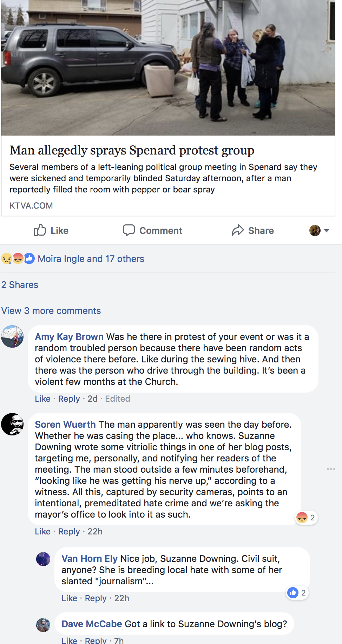Click the like reaction on Van Horn Ely's comment
This screenshot has height=644, width=342.
(293, 593)
